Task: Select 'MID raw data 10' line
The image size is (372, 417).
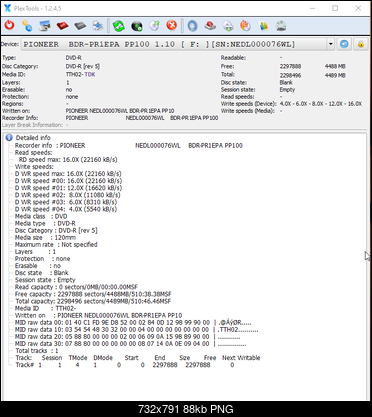Action: click(x=136, y=330)
